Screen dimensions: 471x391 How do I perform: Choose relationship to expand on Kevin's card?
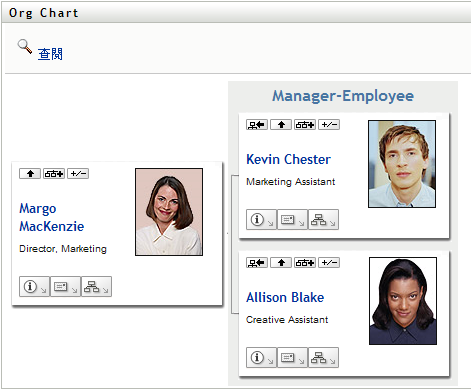(x=305, y=125)
